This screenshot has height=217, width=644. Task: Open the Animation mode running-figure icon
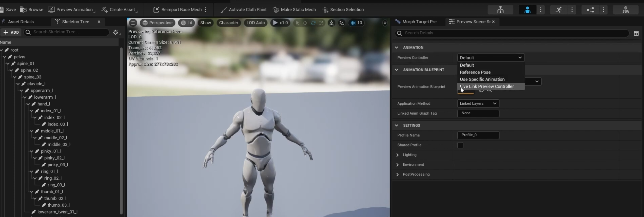coord(559,10)
